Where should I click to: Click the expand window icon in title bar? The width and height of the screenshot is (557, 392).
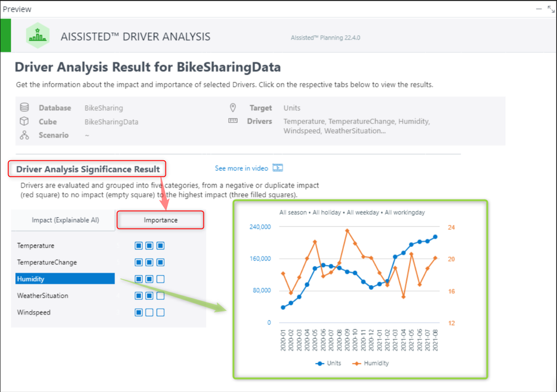coord(551,8)
